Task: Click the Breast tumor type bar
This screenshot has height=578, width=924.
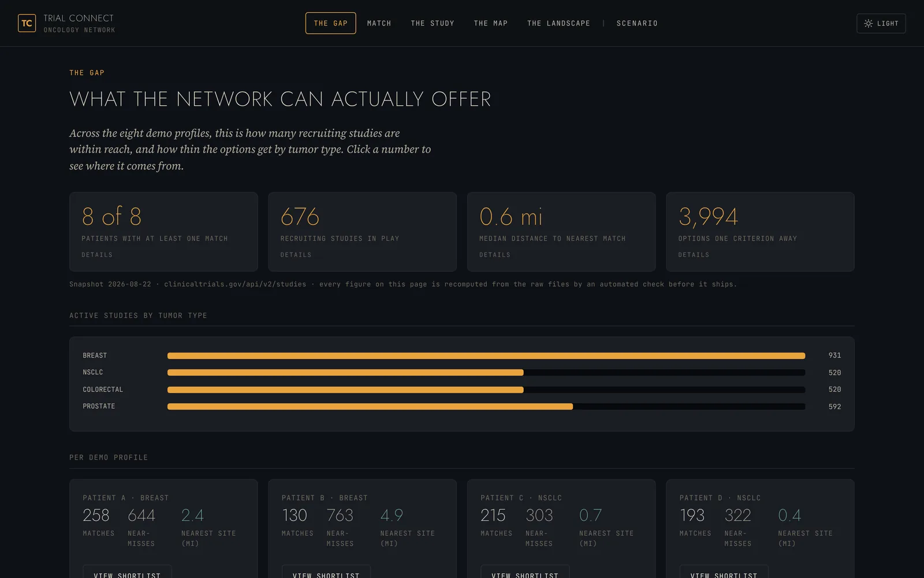Action: pyautogui.click(x=486, y=355)
